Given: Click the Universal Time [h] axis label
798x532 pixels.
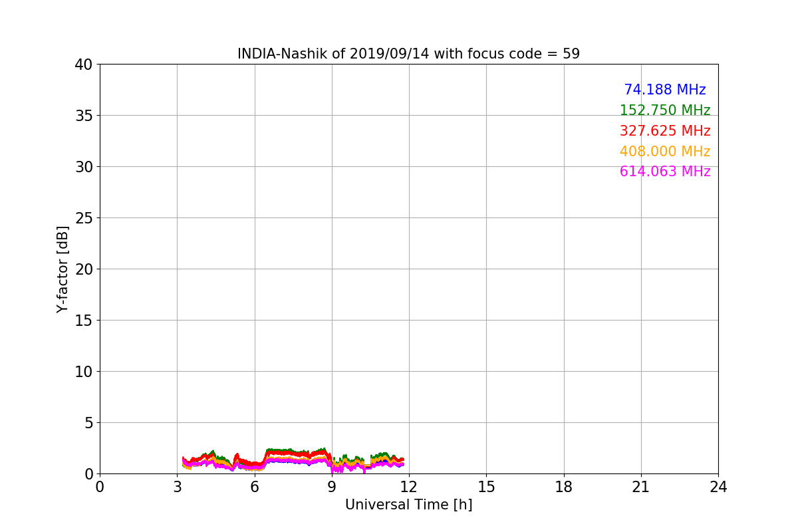Looking at the screenshot, I should (408, 505).
